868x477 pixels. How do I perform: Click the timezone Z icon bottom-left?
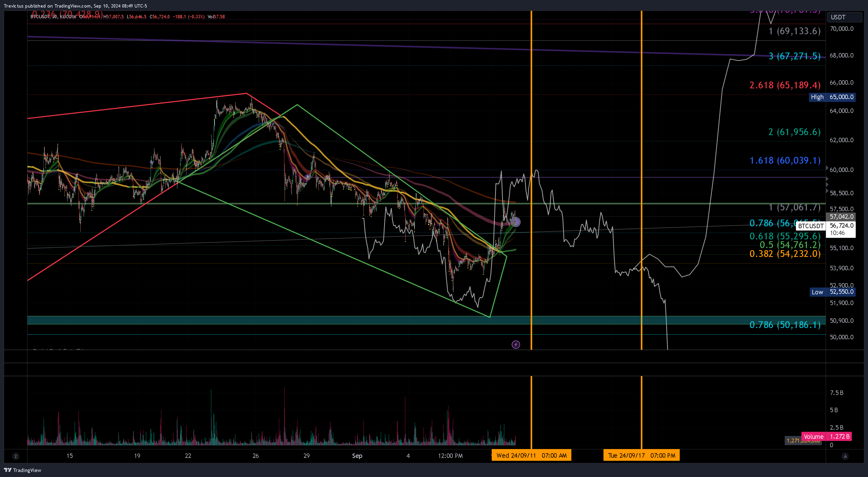[15, 456]
